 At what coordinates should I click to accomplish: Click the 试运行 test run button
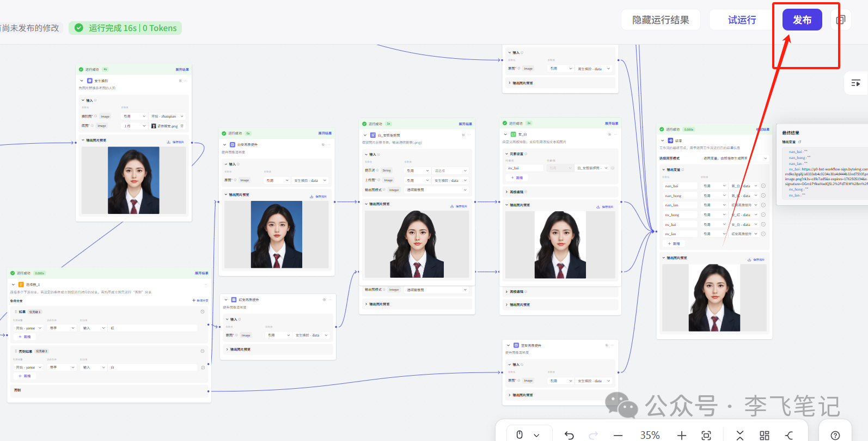click(742, 20)
